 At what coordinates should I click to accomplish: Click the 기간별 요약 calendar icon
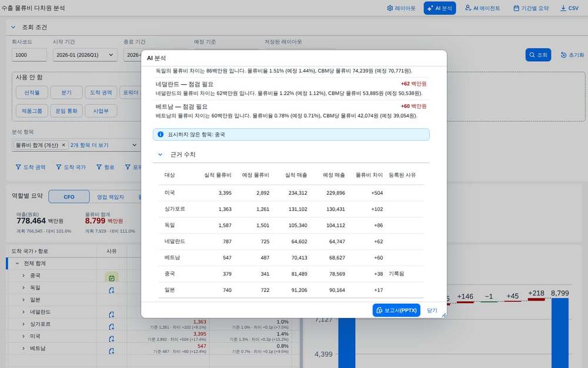click(x=516, y=8)
